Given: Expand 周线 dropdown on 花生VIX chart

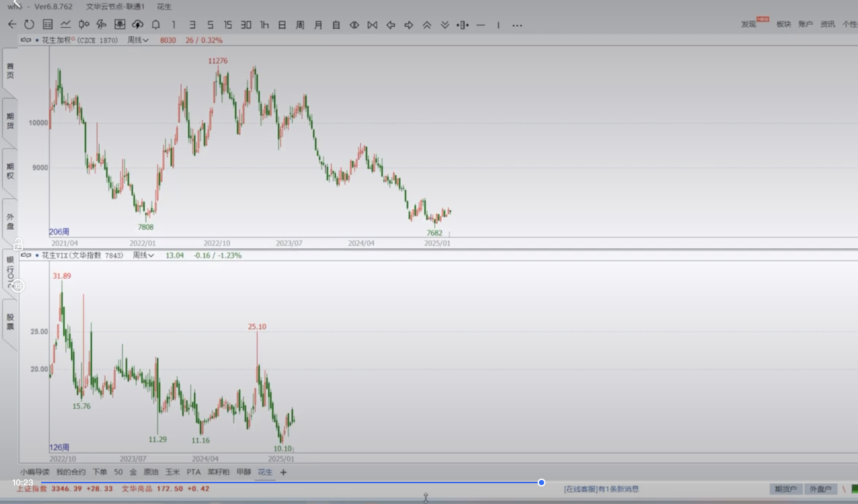Looking at the screenshot, I should tap(143, 255).
